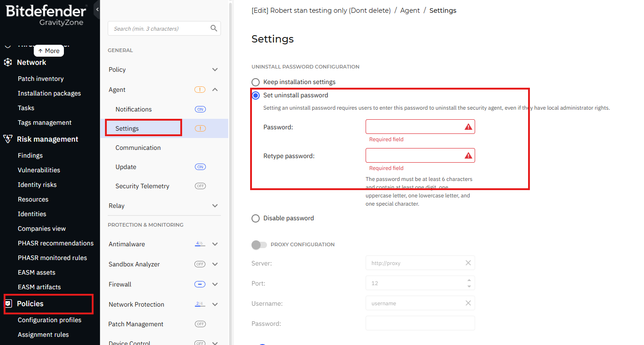The image size is (644, 345).
Task: Click the Retype password input field
Action: [x=420, y=155]
